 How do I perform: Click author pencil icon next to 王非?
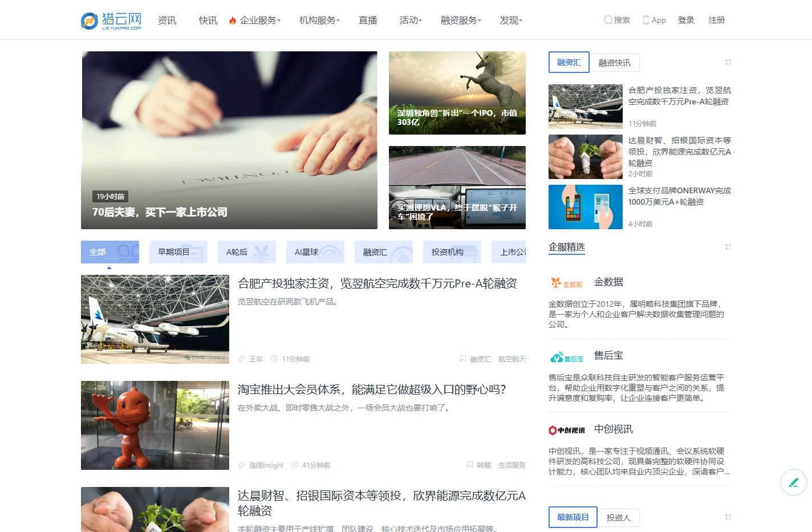[242, 359]
